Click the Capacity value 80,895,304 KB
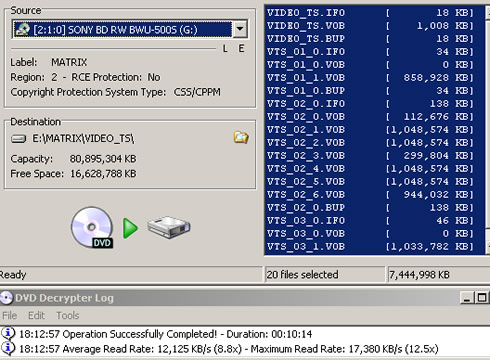Viewport: 490px width, 360px height. click(103, 159)
